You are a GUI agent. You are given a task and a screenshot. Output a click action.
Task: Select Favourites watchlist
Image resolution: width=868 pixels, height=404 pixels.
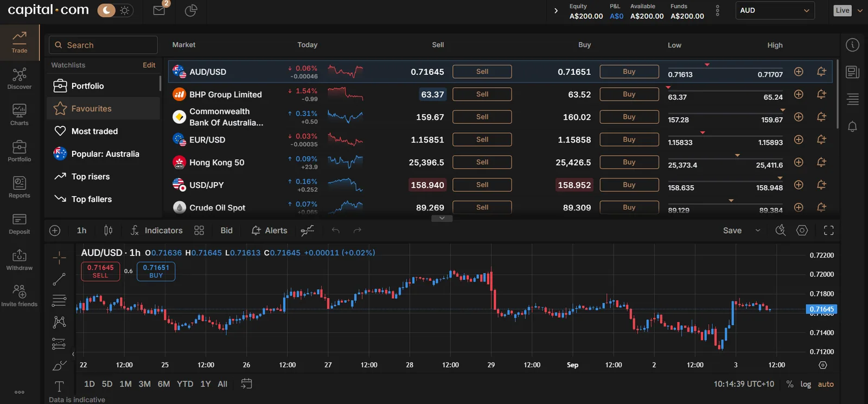click(103, 108)
